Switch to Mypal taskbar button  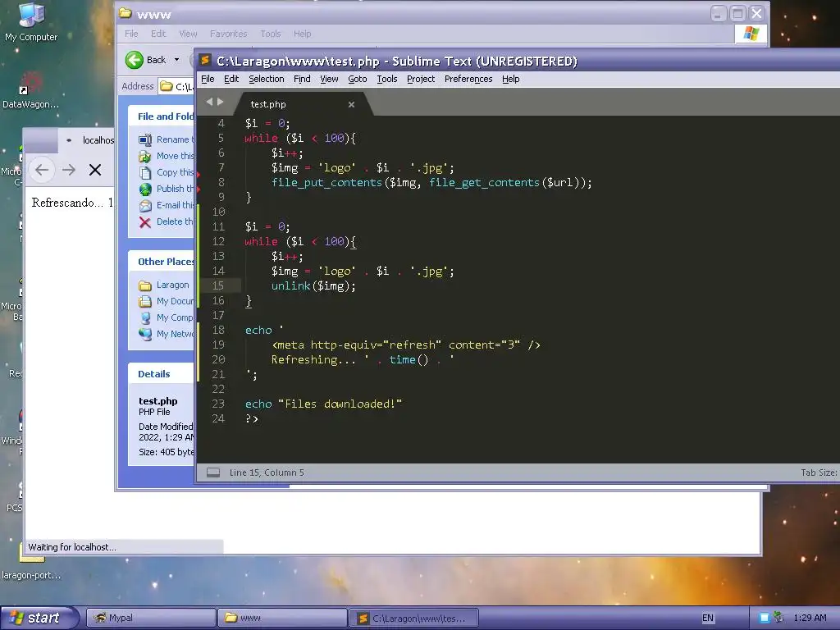point(151,618)
